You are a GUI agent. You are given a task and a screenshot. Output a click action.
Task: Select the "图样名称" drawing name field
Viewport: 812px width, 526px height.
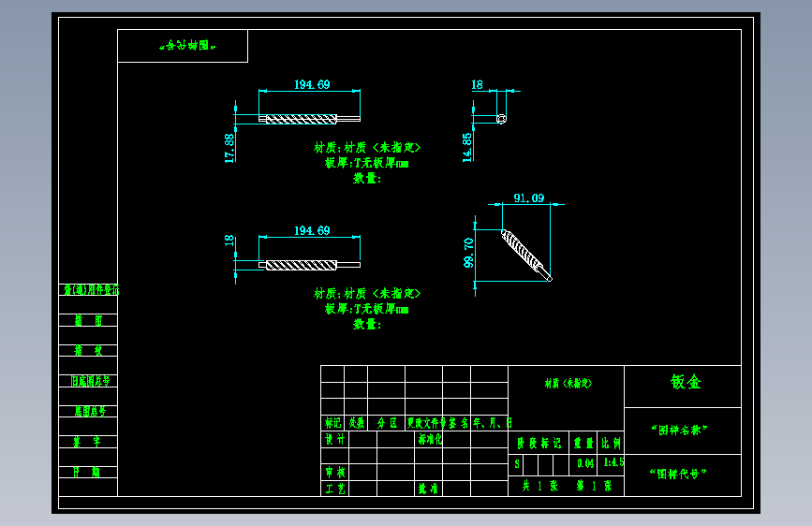click(x=683, y=431)
